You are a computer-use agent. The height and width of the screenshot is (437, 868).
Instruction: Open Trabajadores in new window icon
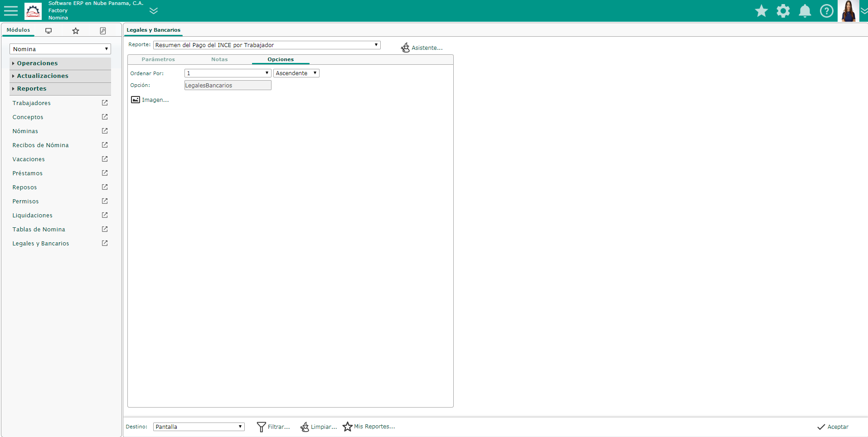click(105, 103)
